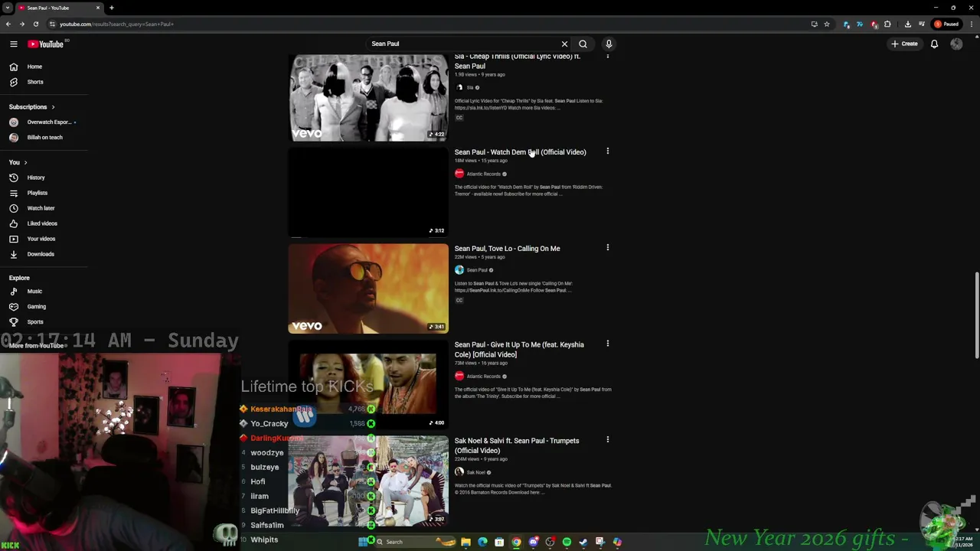Click the page vertical scrollbar thumb

tap(976, 314)
